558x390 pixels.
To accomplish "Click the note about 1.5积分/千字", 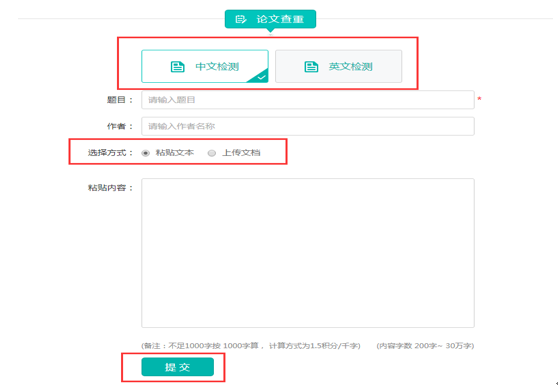I will point(251,346).
